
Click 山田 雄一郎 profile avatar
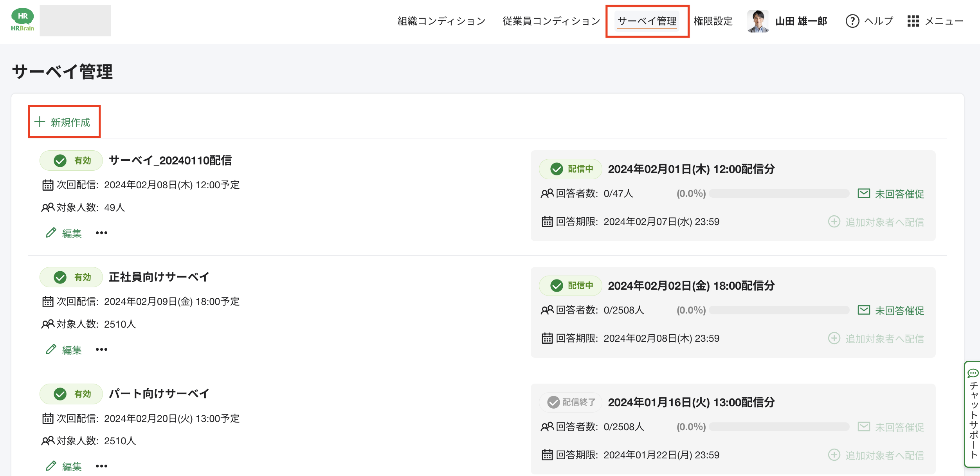(758, 21)
